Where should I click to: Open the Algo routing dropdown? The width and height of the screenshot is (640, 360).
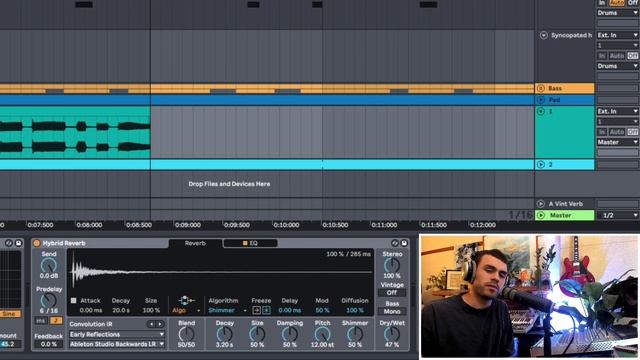[186, 311]
